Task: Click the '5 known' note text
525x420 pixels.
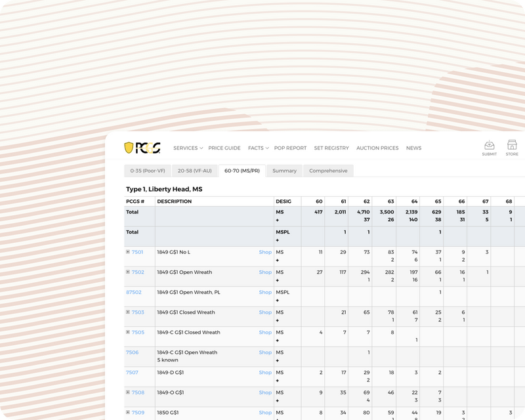Action: pos(167,360)
